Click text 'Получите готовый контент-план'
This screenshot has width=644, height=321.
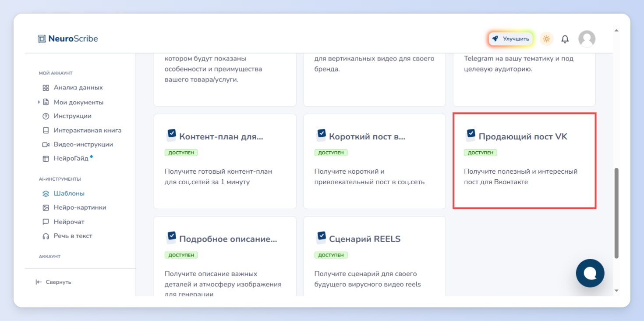218,171
